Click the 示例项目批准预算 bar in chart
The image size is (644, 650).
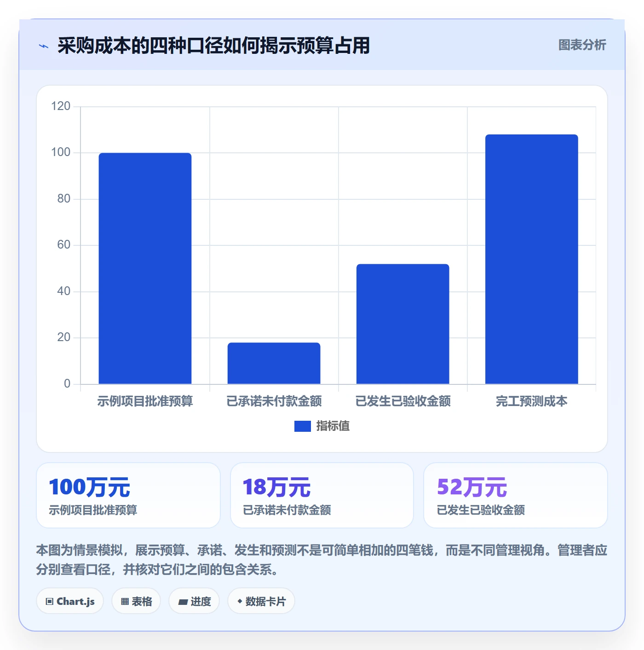coord(145,268)
